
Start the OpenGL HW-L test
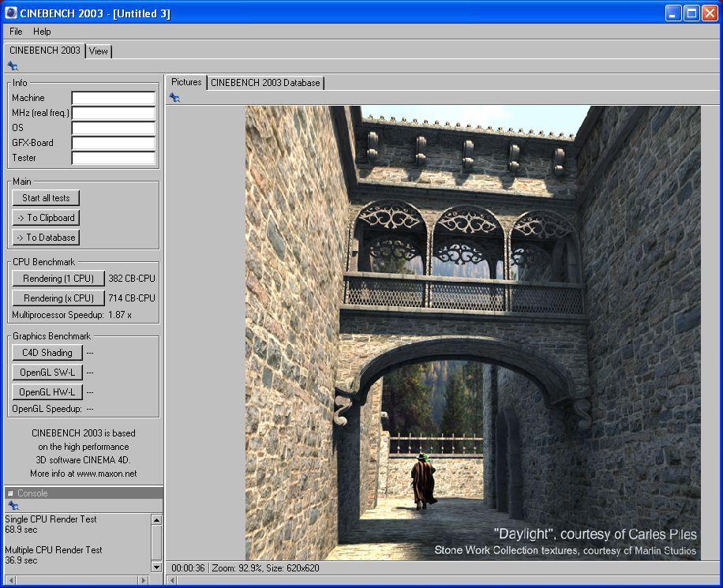click(47, 392)
